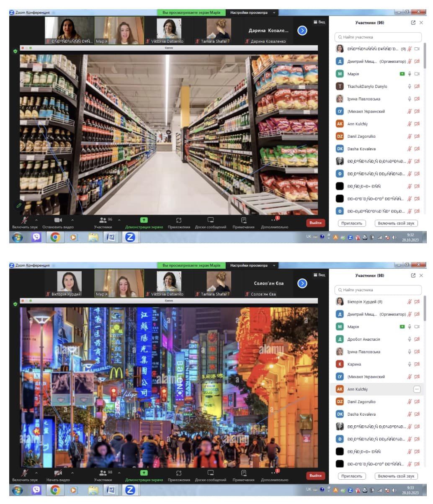Open Участники 96 in the toolbar
Image resolution: width=433 pixels, height=504 pixels.
[x=103, y=222]
